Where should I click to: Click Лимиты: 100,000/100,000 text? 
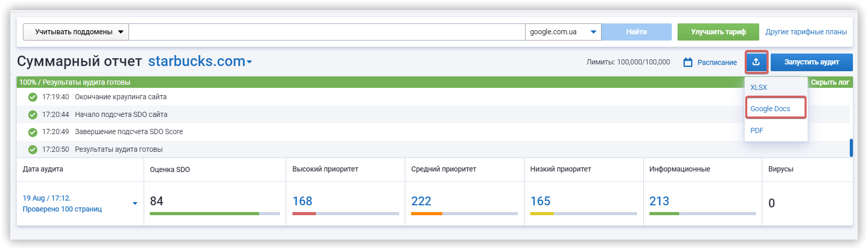pos(628,62)
